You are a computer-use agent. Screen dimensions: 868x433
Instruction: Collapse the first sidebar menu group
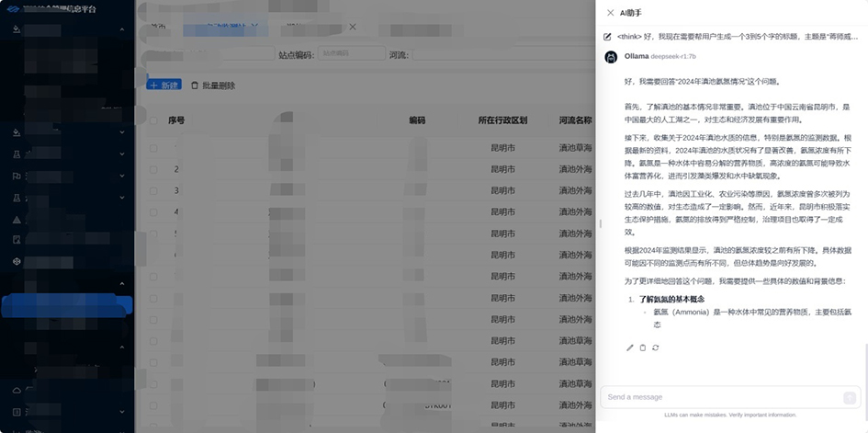coord(122,29)
